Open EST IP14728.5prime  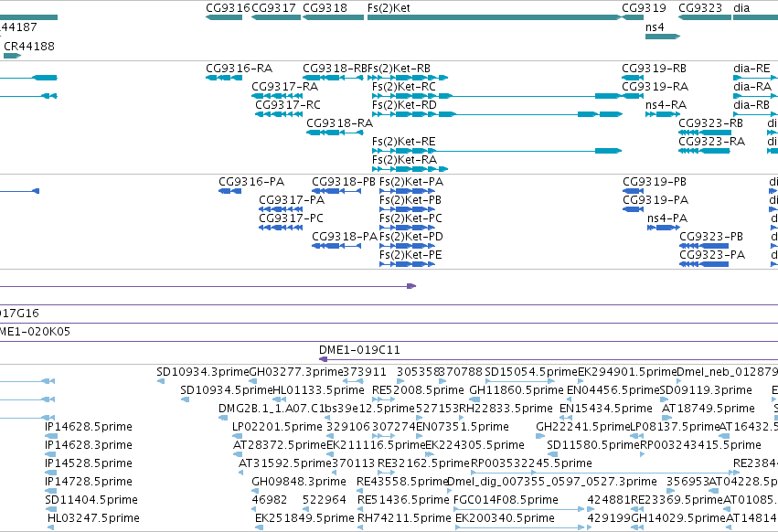89,482
